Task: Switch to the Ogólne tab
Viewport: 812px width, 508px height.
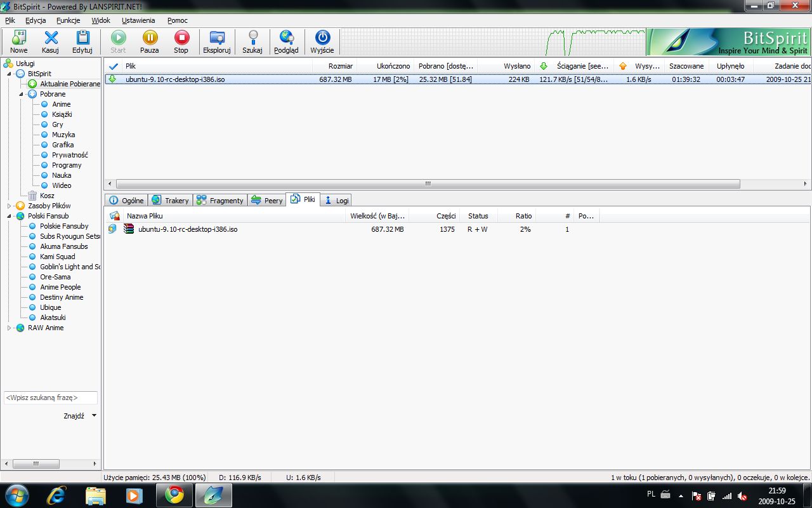Action: (x=126, y=200)
